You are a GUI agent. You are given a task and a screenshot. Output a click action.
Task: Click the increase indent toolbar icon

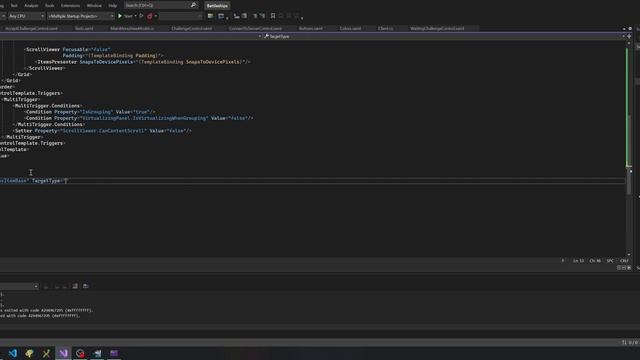pos(244,16)
